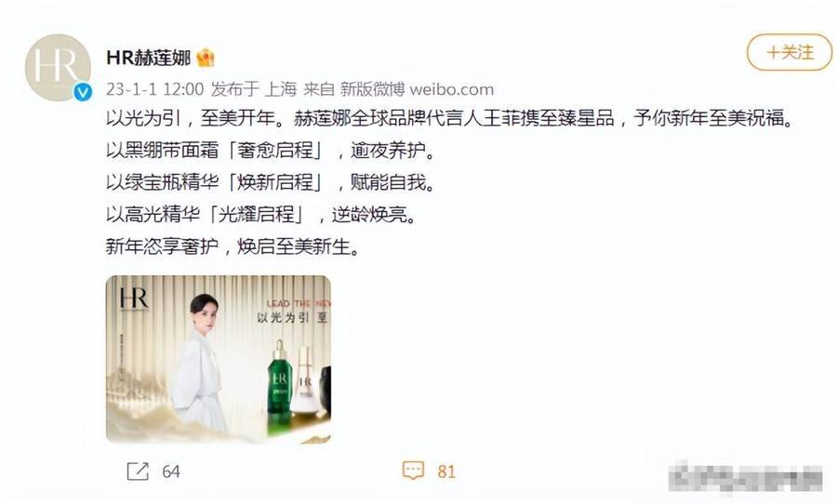The image size is (837, 504).
Task: Open the HR赫莲娜 username link
Action: [x=149, y=57]
